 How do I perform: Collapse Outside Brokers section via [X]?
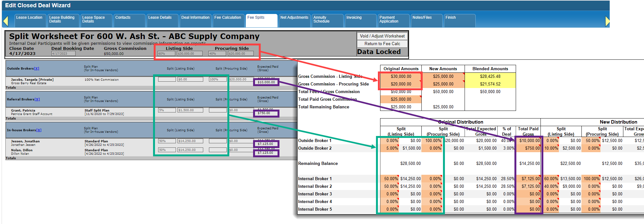coord(37,69)
